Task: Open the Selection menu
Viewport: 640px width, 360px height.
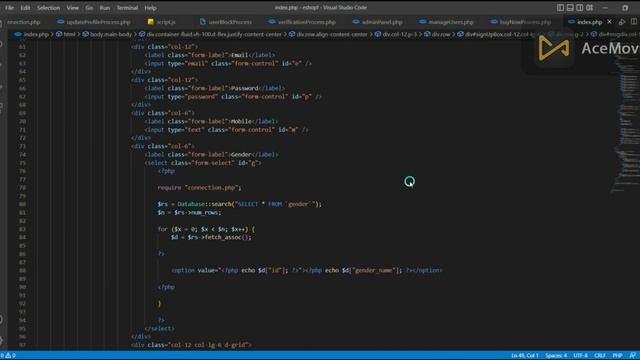Action: coord(48,8)
